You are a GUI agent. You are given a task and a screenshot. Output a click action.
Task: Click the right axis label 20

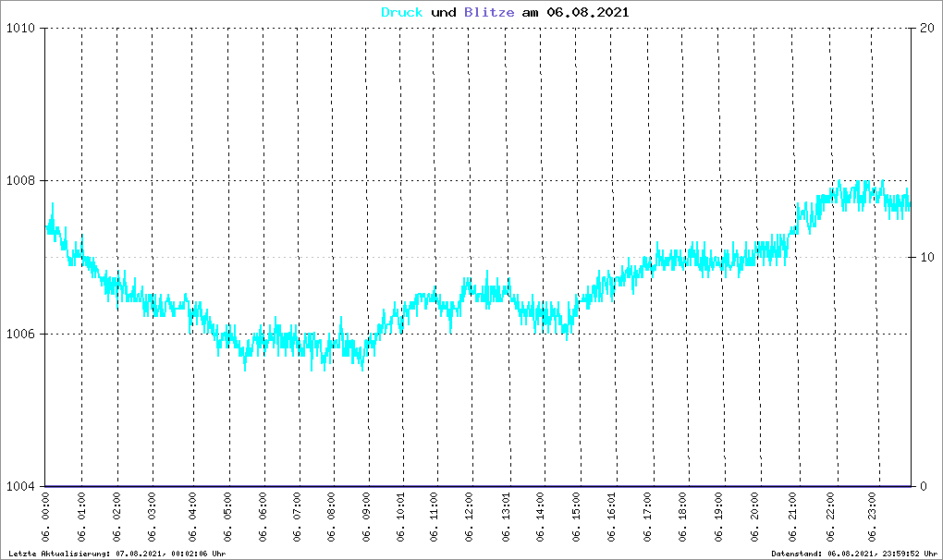(927, 29)
